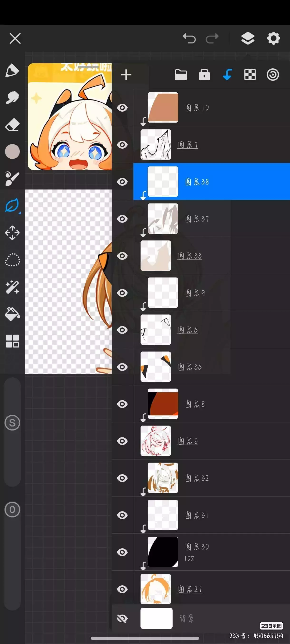Hide 图层7 with its eye icon
Viewport: 290px width, 644px height.
[122, 145]
